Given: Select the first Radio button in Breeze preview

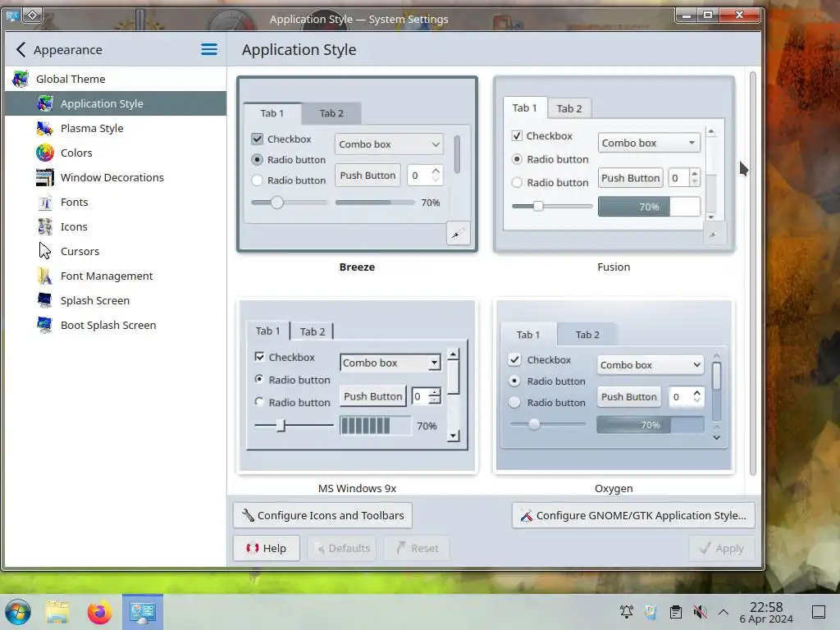Looking at the screenshot, I should pyautogui.click(x=257, y=160).
